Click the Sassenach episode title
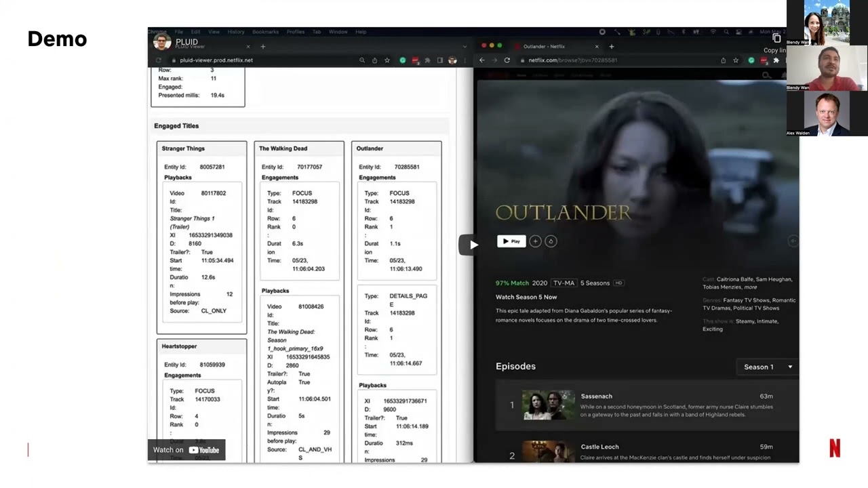The image size is (868, 488). (596, 396)
